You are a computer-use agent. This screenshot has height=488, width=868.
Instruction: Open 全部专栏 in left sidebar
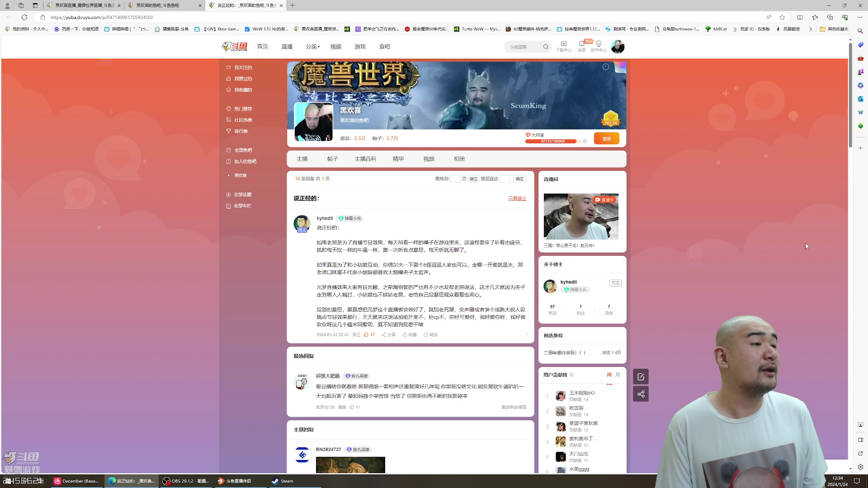pos(239,206)
